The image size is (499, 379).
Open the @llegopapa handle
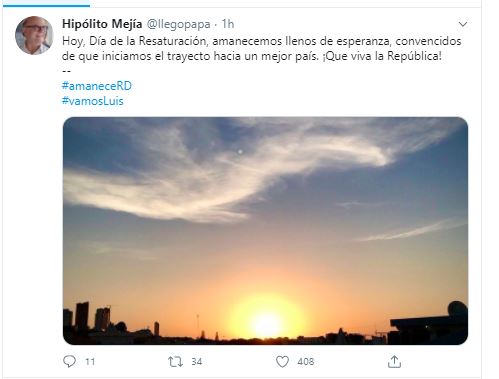[x=178, y=24]
